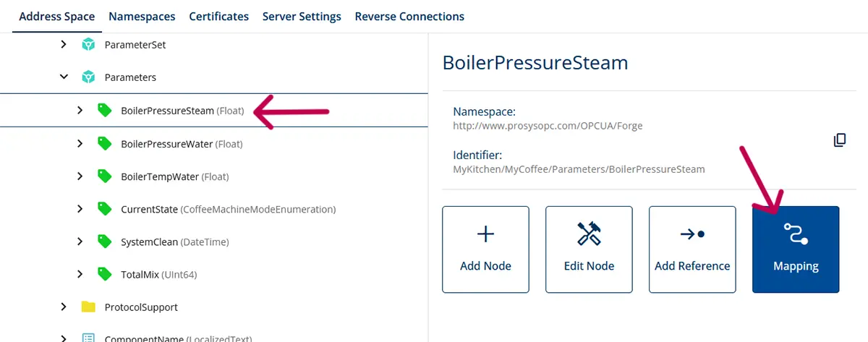The width and height of the screenshot is (868, 342).
Task: Open the Certificates tab
Action: click(x=219, y=16)
